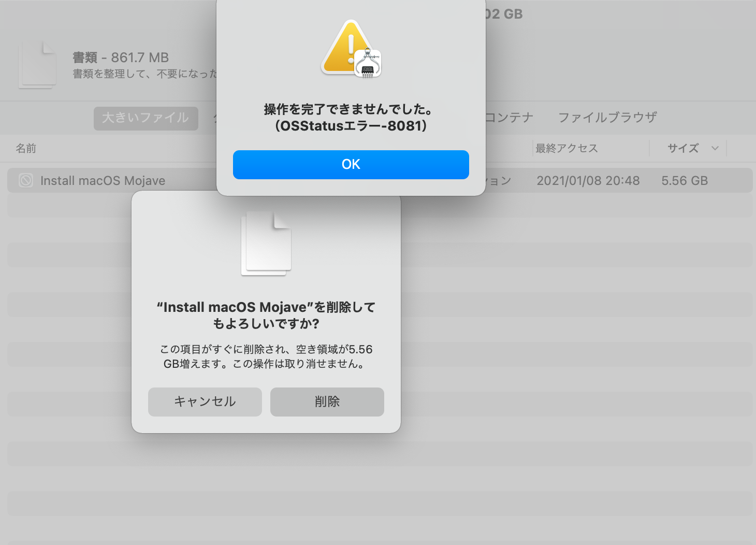Click the 5.56 GB size value
Screen dimensions: 756x545
pyautogui.click(x=685, y=181)
